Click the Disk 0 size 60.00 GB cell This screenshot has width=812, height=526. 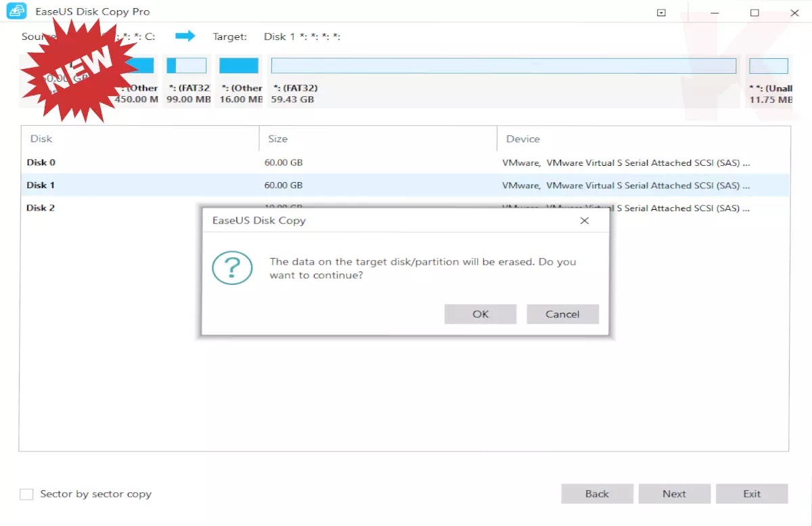284,162
